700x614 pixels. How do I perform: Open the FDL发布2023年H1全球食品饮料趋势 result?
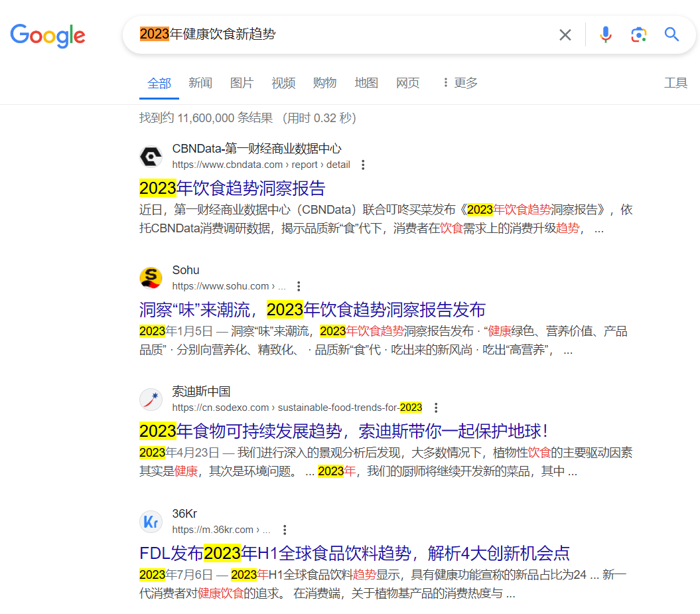pyautogui.click(x=354, y=553)
